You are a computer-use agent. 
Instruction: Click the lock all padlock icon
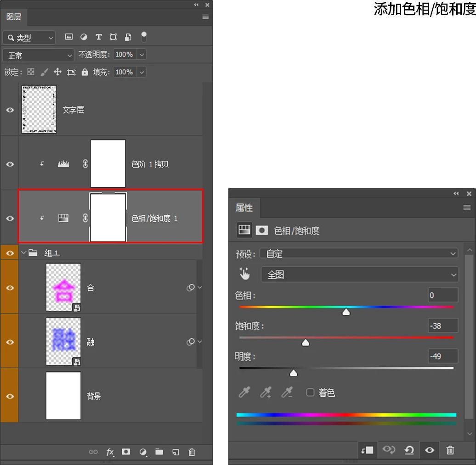pos(85,72)
